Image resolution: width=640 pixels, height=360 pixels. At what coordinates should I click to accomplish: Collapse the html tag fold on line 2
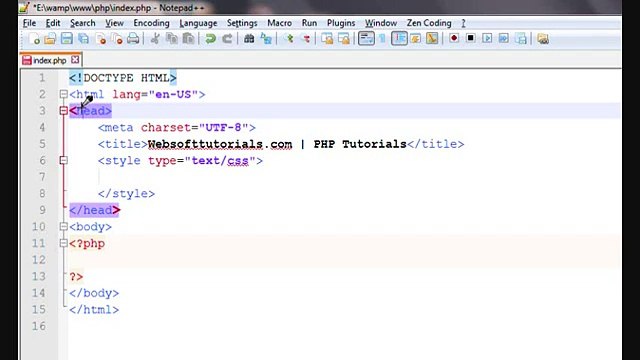63,94
